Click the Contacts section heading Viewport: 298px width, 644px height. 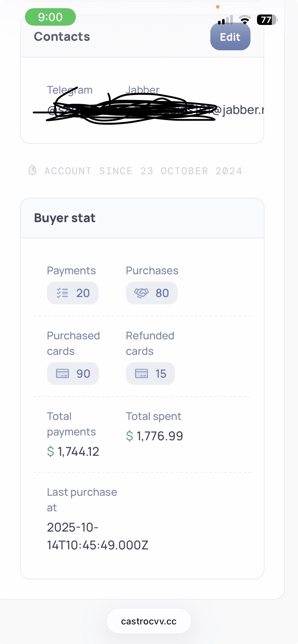tap(62, 37)
